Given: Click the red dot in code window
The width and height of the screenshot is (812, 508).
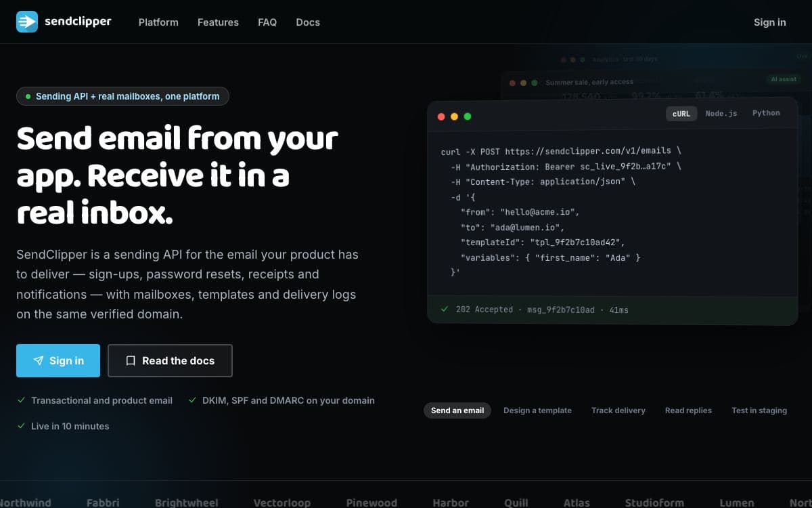Looking at the screenshot, I should [x=441, y=117].
